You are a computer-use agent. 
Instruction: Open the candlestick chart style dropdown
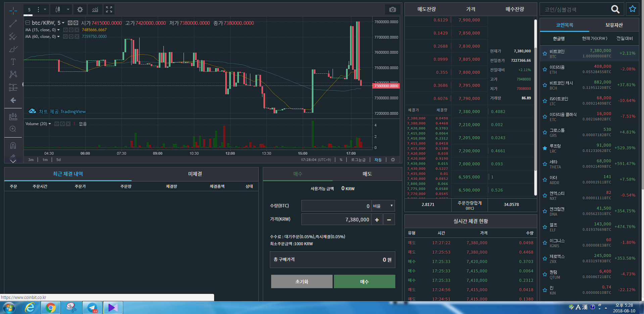click(68, 9)
